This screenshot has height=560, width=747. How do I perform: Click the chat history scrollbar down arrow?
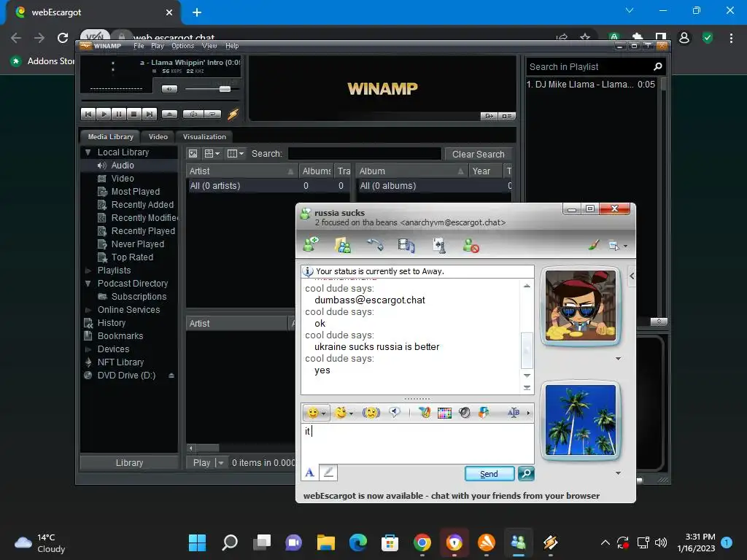[x=527, y=376]
